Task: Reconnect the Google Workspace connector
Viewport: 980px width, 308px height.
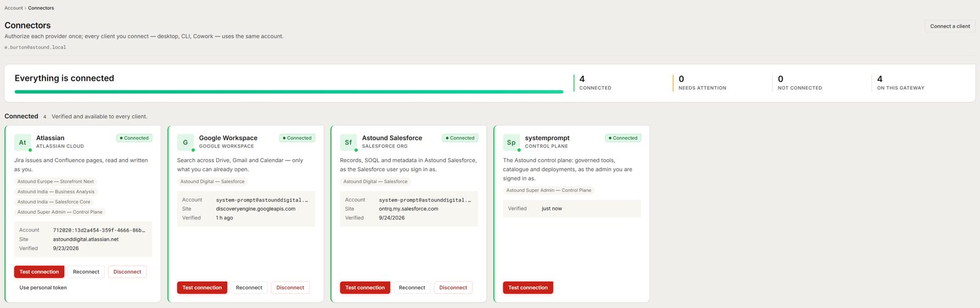Action: [x=249, y=288]
